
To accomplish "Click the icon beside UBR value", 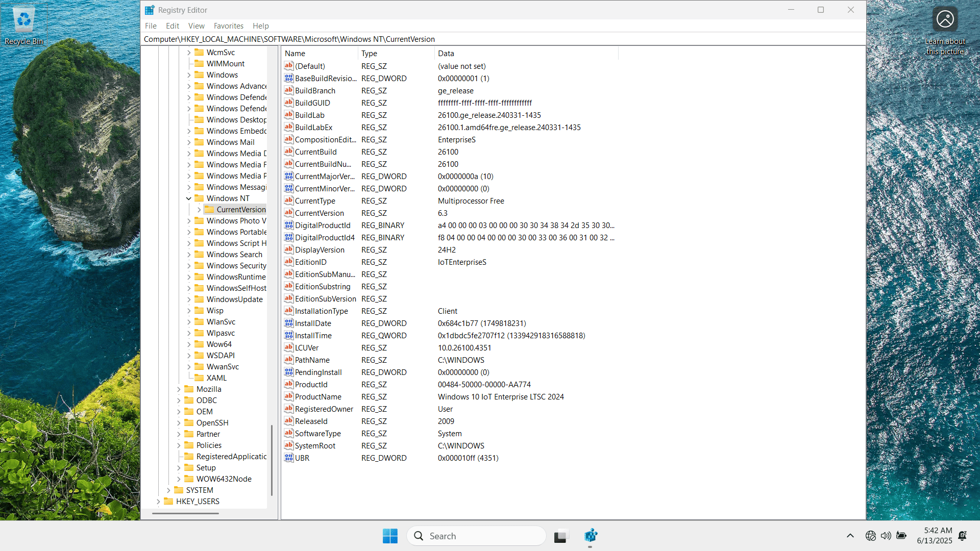I will click(289, 458).
